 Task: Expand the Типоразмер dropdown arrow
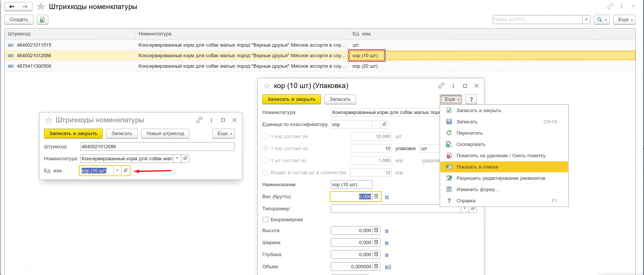tap(465, 208)
